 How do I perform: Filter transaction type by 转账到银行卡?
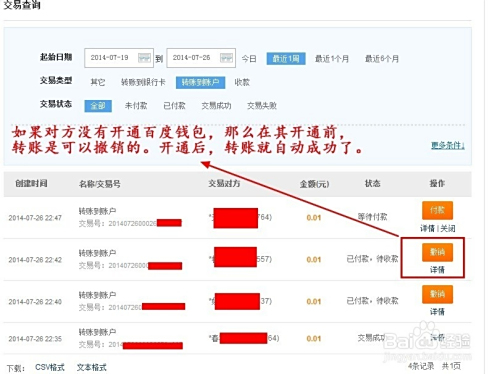(x=143, y=82)
